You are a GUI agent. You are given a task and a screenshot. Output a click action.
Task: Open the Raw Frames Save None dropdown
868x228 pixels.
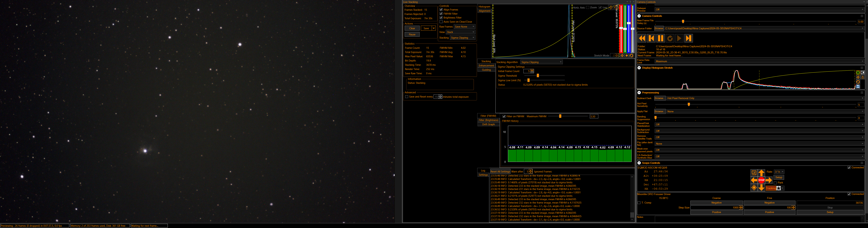464,27
